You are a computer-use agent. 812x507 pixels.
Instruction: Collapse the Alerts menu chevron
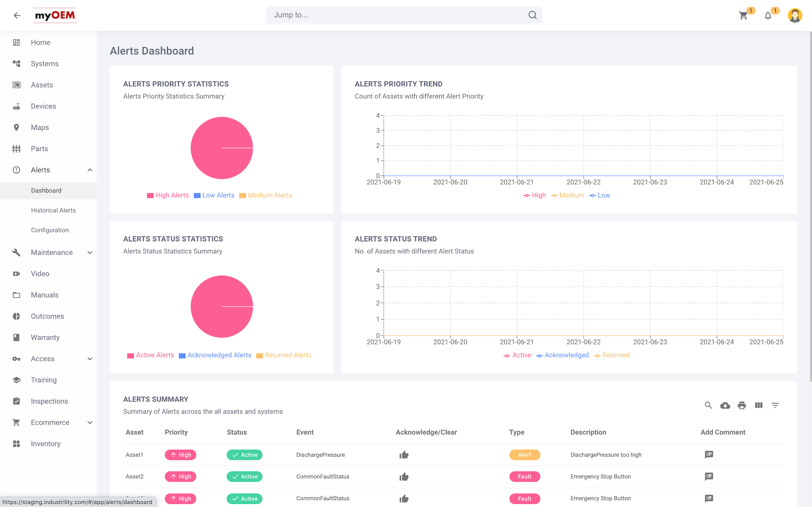(90, 170)
